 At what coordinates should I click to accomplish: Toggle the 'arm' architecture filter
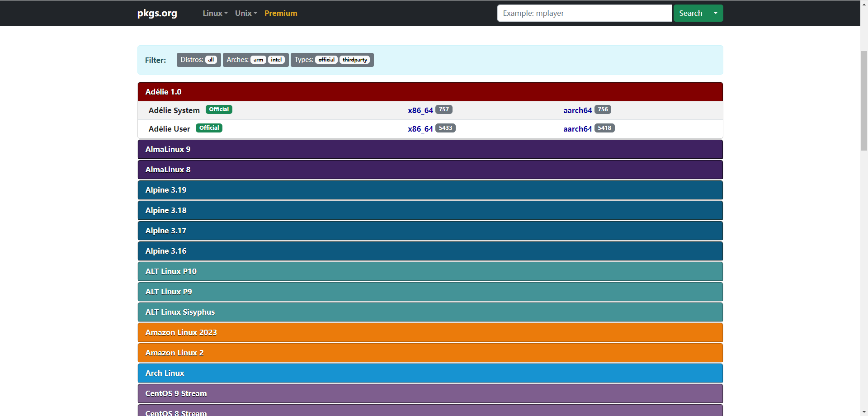click(258, 60)
